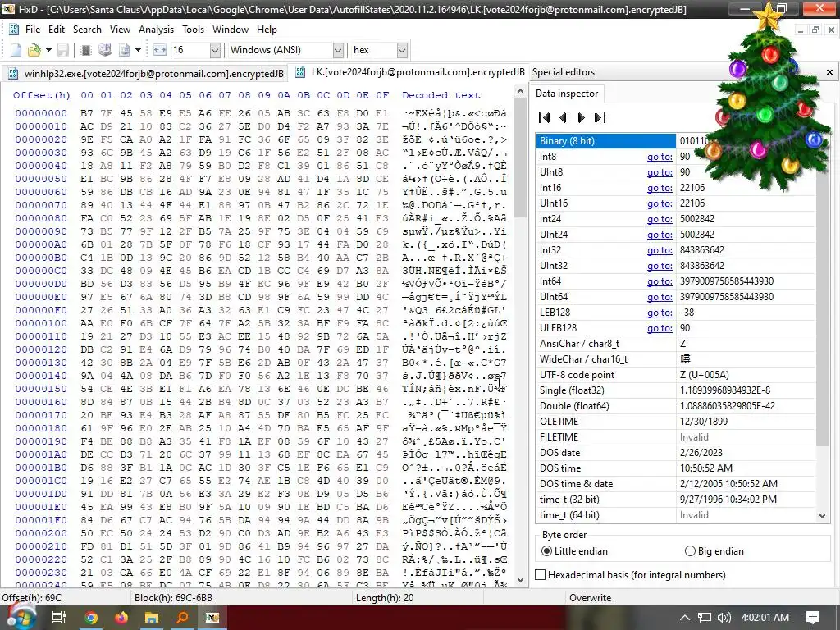840x630 pixels.
Task: Click the HxD document icon beside File menu
Action: click(14, 30)
